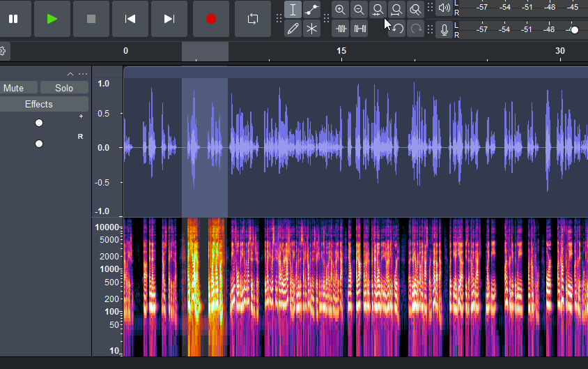
Task: Select the Draw (pencil) tool
Action: [x=293, y=29]
